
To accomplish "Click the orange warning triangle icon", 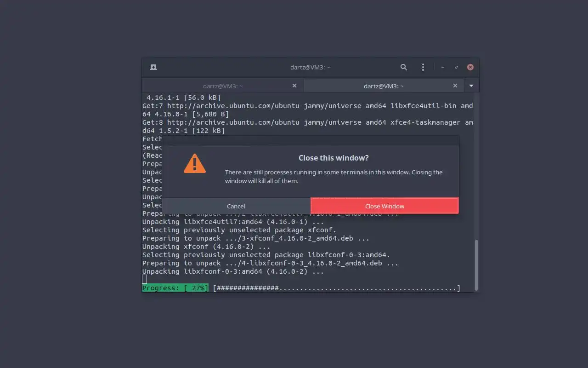I will (x=195, y=163).
